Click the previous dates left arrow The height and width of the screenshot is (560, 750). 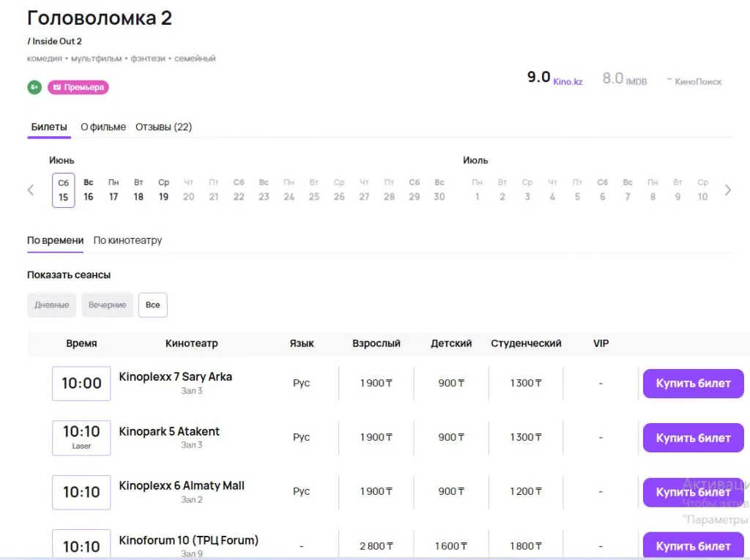coord(31,190)
